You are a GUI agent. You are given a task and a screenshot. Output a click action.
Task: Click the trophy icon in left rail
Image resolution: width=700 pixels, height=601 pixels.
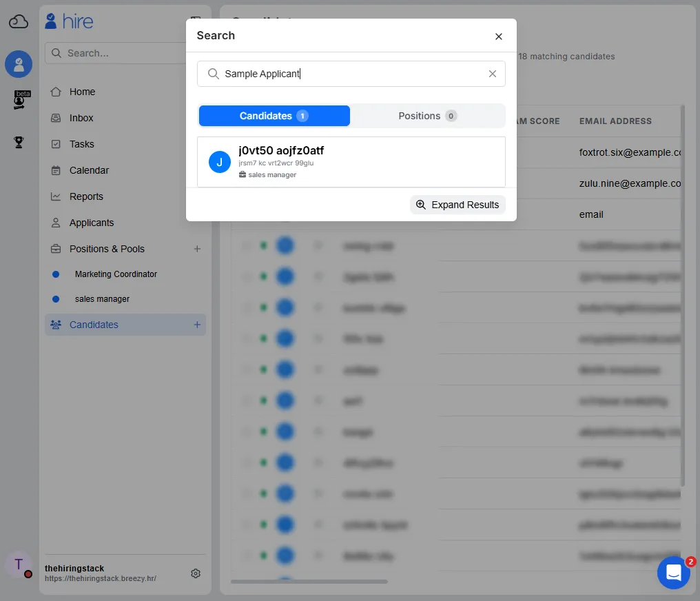coord(19,142)
